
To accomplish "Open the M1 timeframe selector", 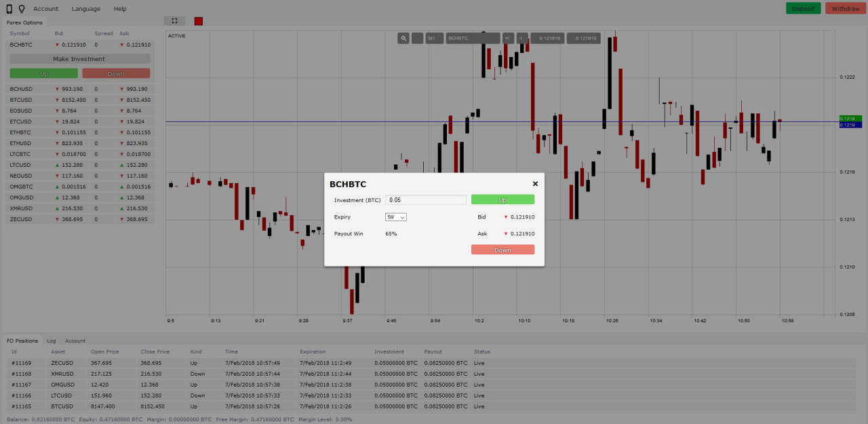I will [x=433, y=38].
